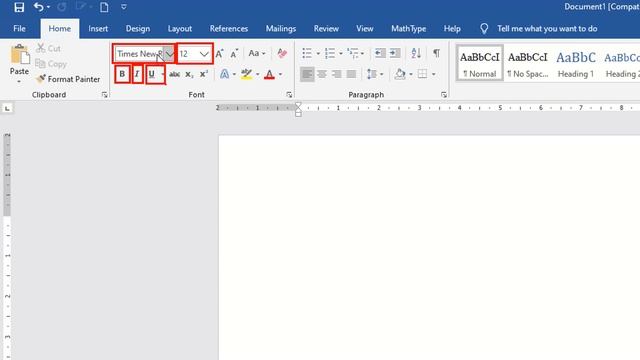Viewport: 640px width, 360px height.
Task: Toggle Subscript formatting
Action: pos(189,74)
